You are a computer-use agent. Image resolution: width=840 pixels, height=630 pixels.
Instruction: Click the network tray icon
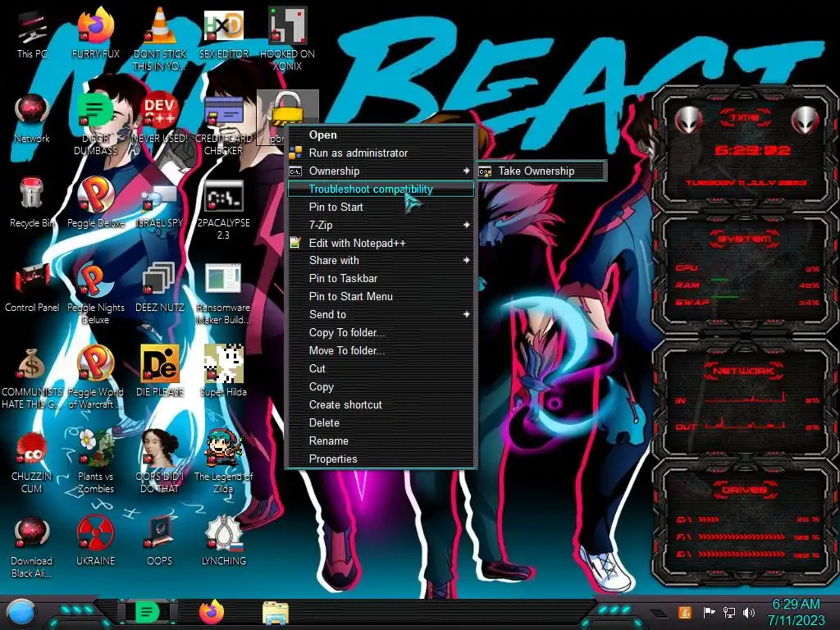[729, 612]
